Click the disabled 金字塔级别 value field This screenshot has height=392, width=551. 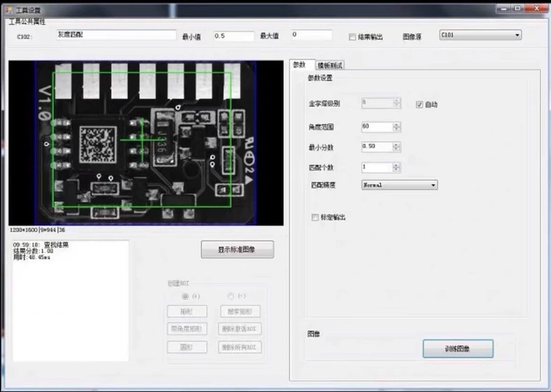(377, 103)
